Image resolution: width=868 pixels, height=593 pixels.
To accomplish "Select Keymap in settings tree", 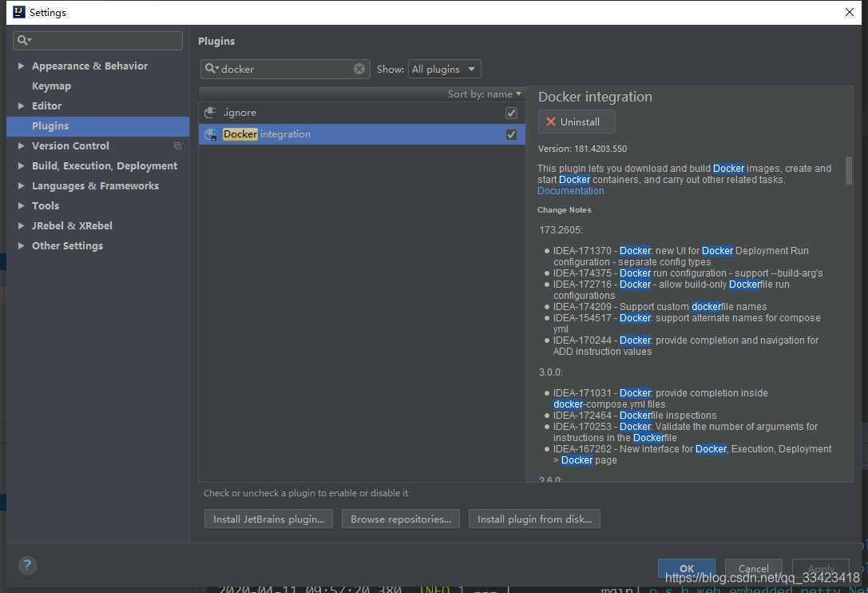I will tap(51, 86).
